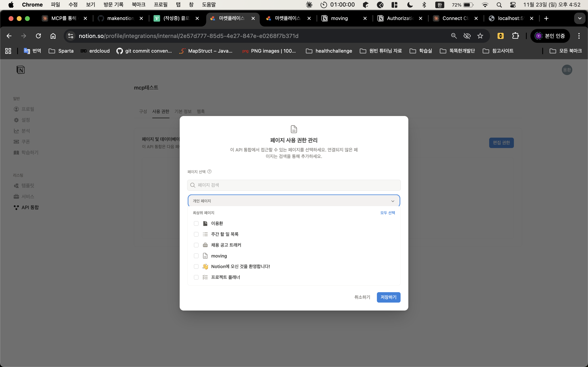588x367 pixels.
Task: Click the Notion logo icon
Action: [x=21, y=70]
